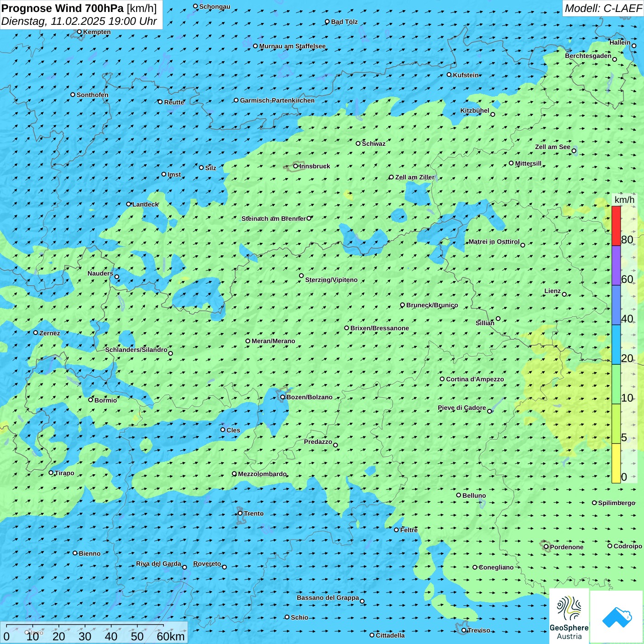Click the Garmisch-Partenkirchen marker dot
Image resolution: width=644 pixels, height=644 pixels.
pyautogui.click(x=236, y=100)
